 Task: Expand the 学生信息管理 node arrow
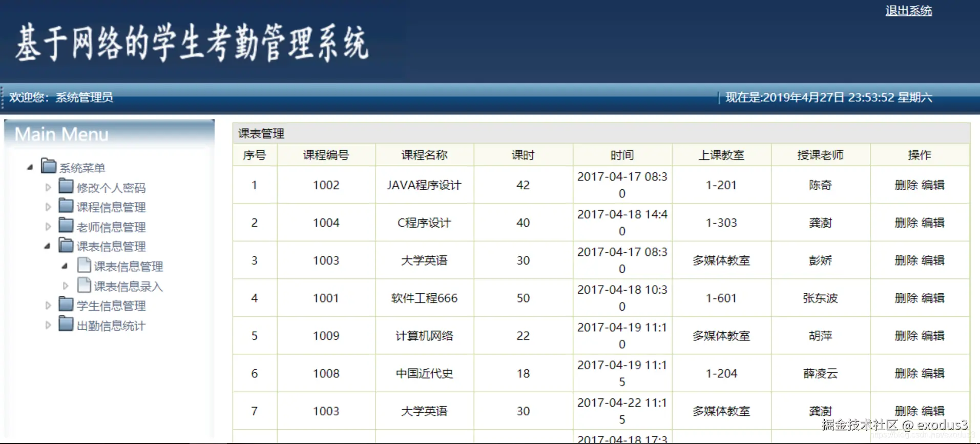(x=48, y=306)
